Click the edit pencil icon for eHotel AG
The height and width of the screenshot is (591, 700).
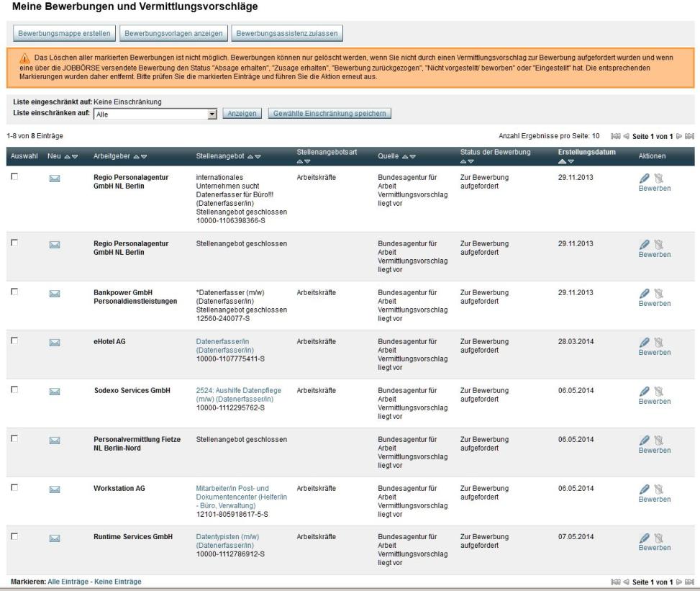click(645, 343)
